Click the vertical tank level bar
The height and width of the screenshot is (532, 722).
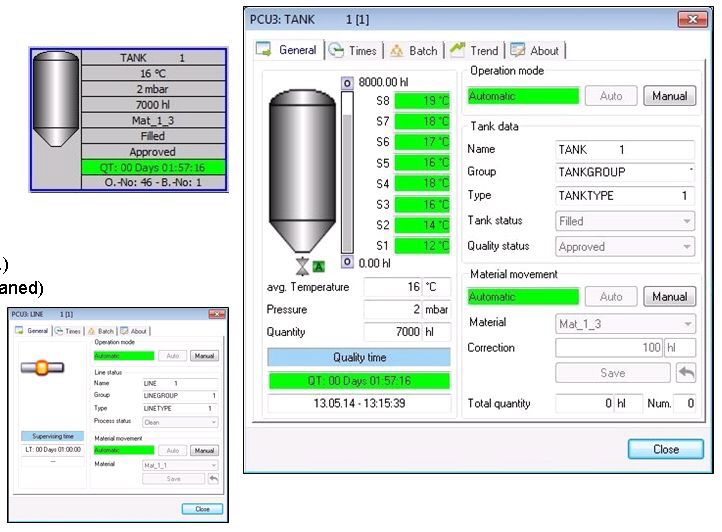pyautogui.click(x=347, y=170)
